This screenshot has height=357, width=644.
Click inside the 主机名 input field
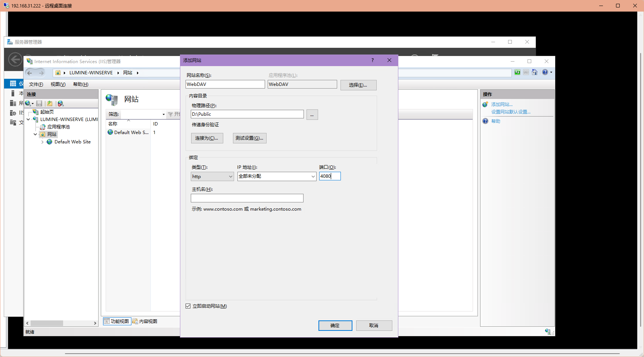click(x=247, y=198)
